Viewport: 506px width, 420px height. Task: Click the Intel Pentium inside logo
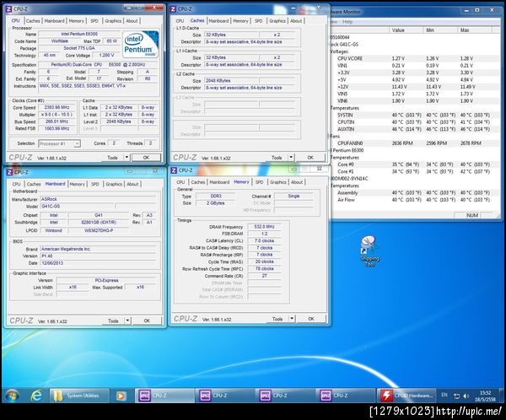(x=140, y=44)
